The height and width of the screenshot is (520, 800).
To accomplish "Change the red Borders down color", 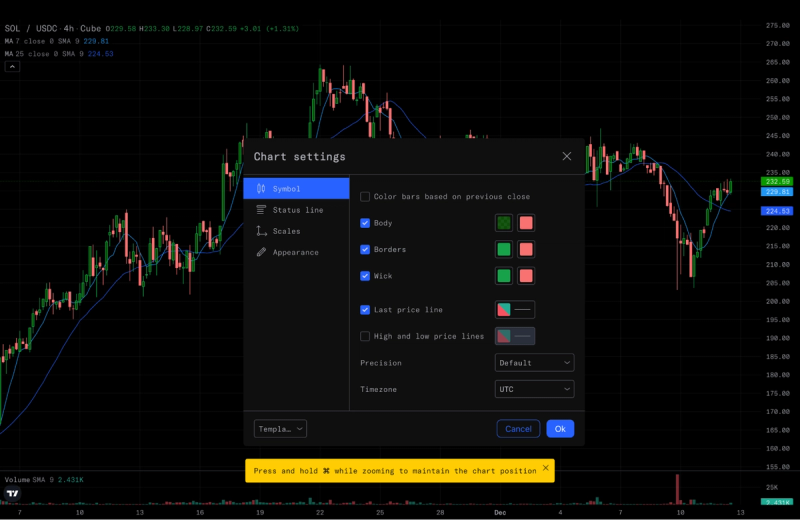I will click(526, 250).
